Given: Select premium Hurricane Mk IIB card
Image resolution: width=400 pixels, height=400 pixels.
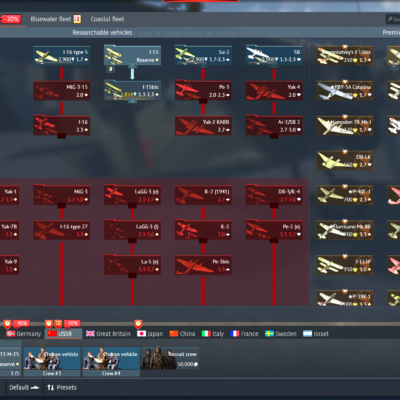Looking at the screenshot, I should point(345,230).
